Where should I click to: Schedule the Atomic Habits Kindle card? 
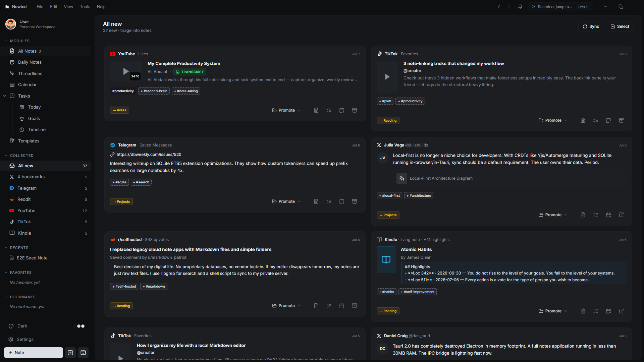608,311
